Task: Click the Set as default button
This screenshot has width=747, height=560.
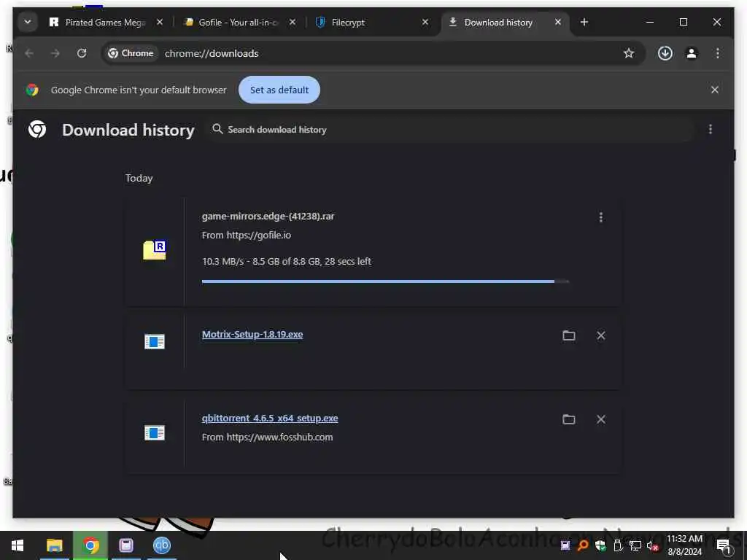Action: click(279, 90)
